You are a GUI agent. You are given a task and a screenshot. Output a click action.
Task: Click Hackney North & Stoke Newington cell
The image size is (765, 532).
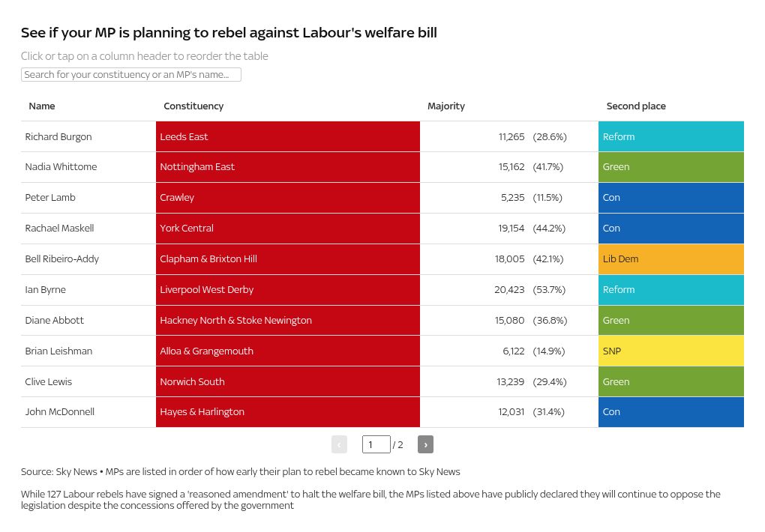[288, 321]
